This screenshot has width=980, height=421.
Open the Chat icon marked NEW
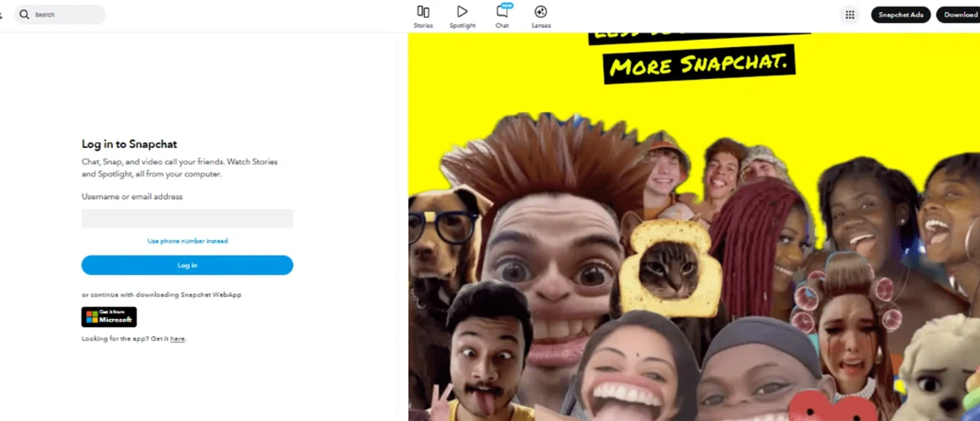(502, 11)
